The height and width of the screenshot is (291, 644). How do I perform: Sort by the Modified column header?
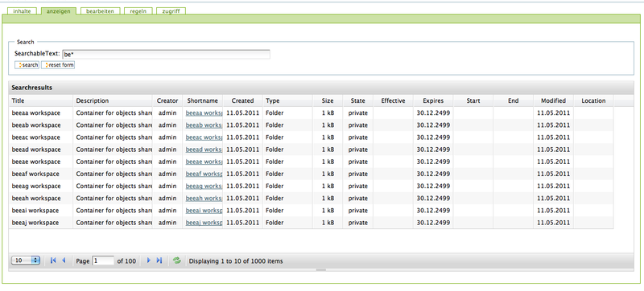[x=553, y=100]
